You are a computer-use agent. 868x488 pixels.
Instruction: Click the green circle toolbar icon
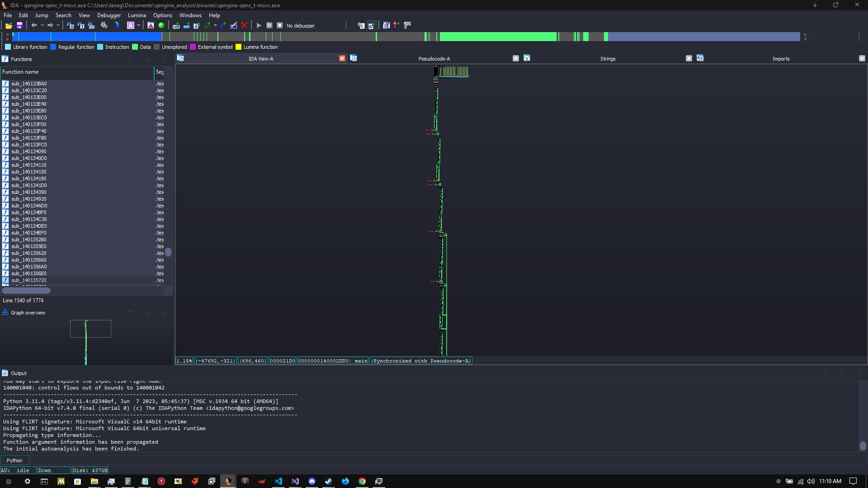click(x=161, y=26)
